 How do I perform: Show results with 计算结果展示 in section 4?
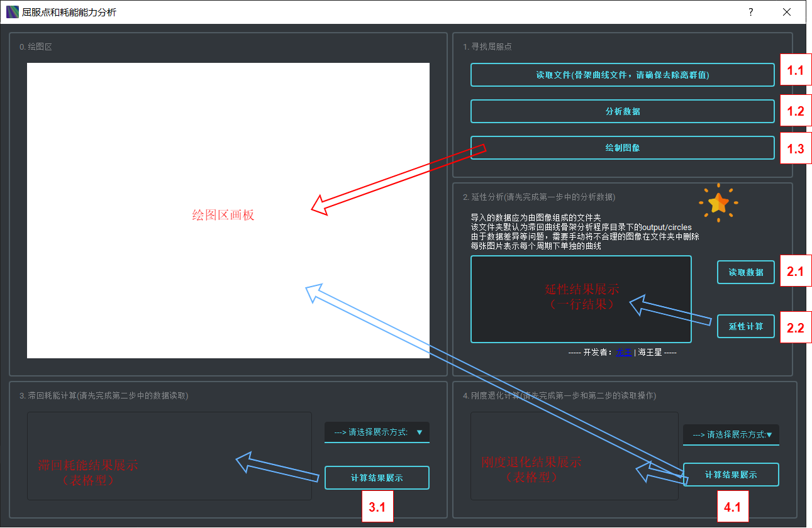731,475
